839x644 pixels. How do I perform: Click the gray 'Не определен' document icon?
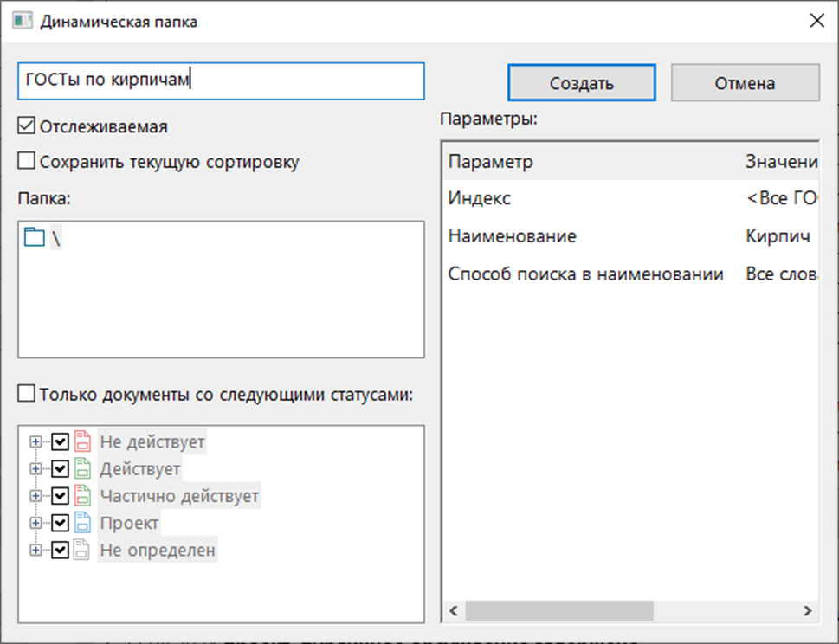click(x=81, y=550)
